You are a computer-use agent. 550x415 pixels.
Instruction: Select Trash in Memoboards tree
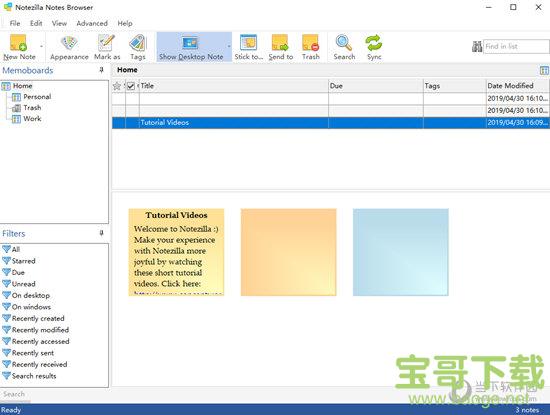coord(32,108)
